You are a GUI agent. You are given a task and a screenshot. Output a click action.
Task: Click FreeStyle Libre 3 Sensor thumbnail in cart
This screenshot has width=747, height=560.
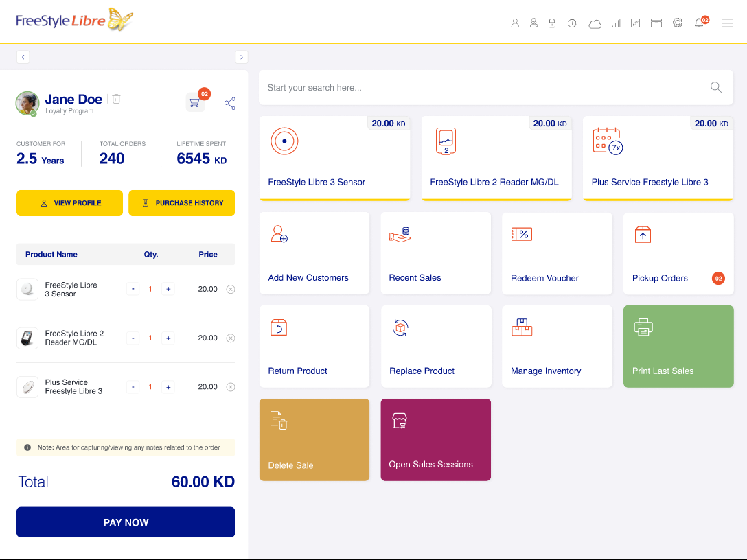[27, 289]
